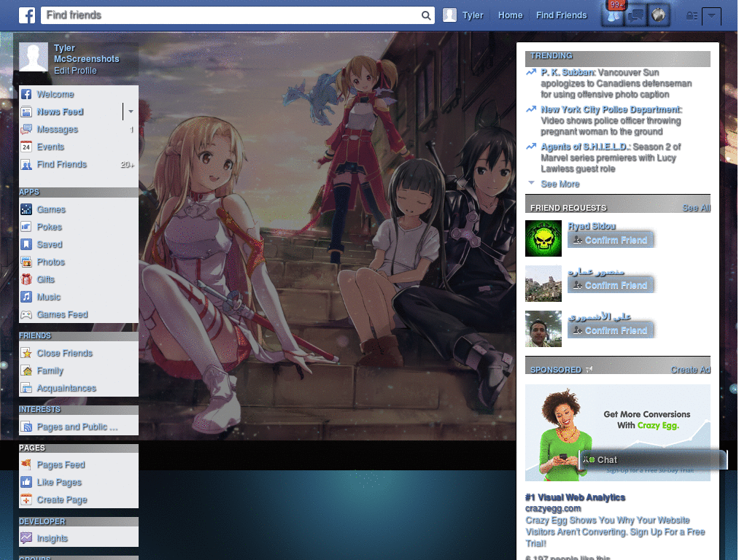Open the Chat bar

pos(653,460)
